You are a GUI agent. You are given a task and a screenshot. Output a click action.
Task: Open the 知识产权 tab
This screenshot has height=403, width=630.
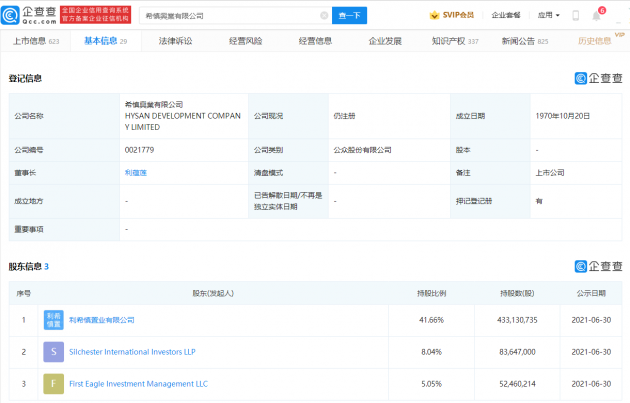point(455,41)
